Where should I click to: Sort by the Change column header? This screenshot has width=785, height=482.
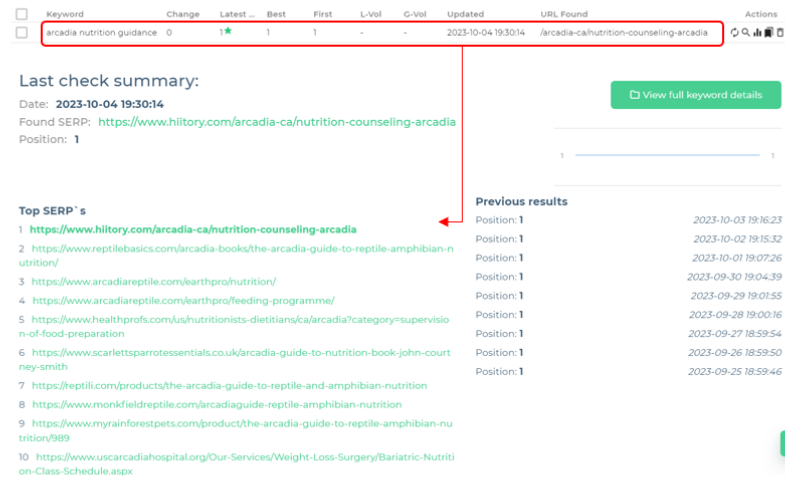tap(183, 14)
